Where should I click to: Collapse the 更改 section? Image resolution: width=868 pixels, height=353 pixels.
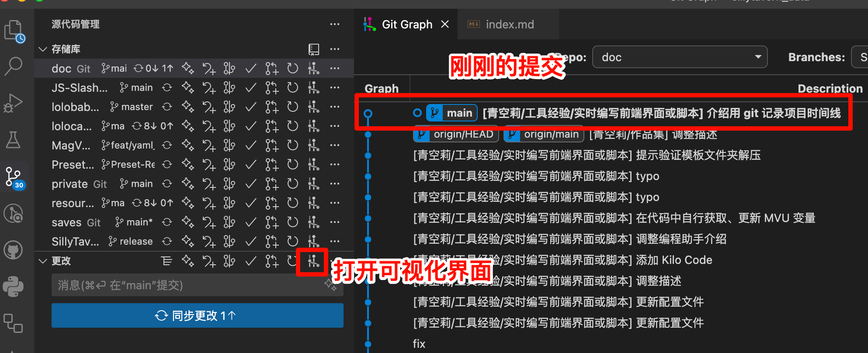[43, 261]
